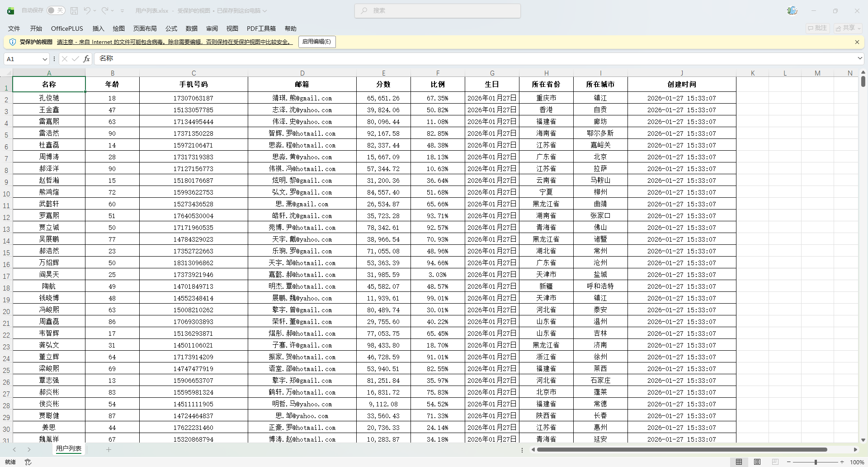The width and height of the screenshot is (868, 467).
Task: Add a new sheet with plus icon
Action: click(108, 449)
